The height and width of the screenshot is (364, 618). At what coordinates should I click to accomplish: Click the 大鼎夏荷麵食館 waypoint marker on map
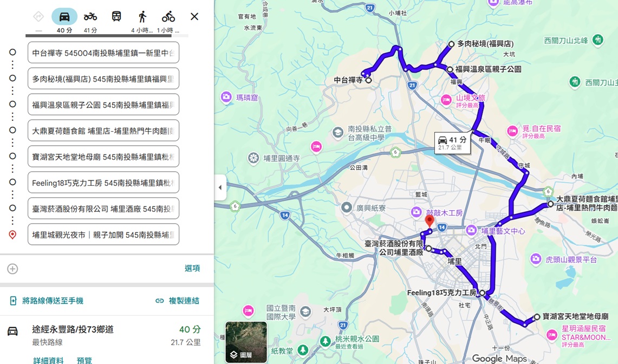(x=551, y=204)
